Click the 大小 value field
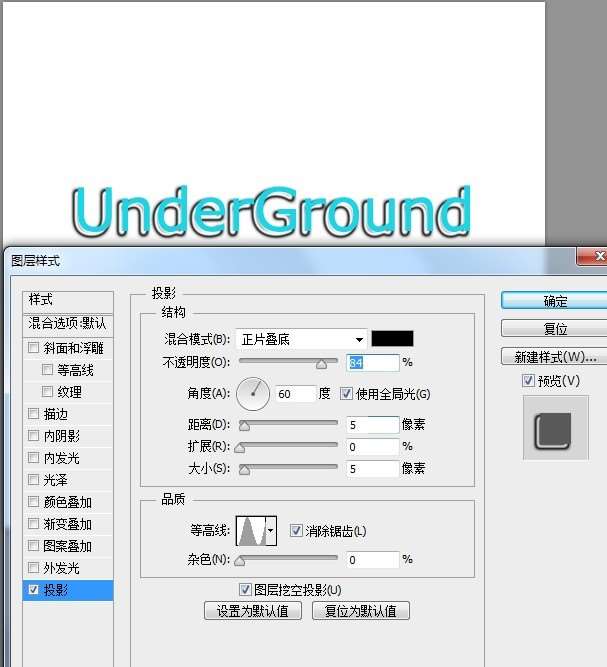Screen dimensions: 607x667 (373, 469)
